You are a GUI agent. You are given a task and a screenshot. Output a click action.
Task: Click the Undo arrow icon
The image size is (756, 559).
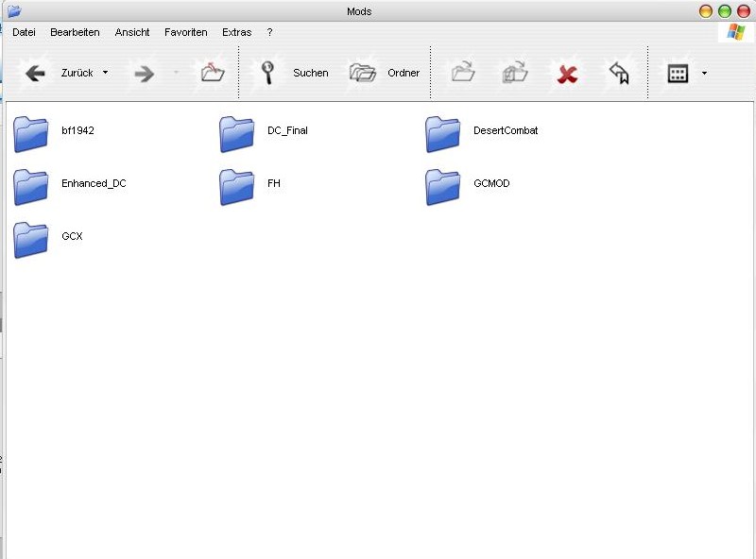pyautogui.click(x=620, y=74)
